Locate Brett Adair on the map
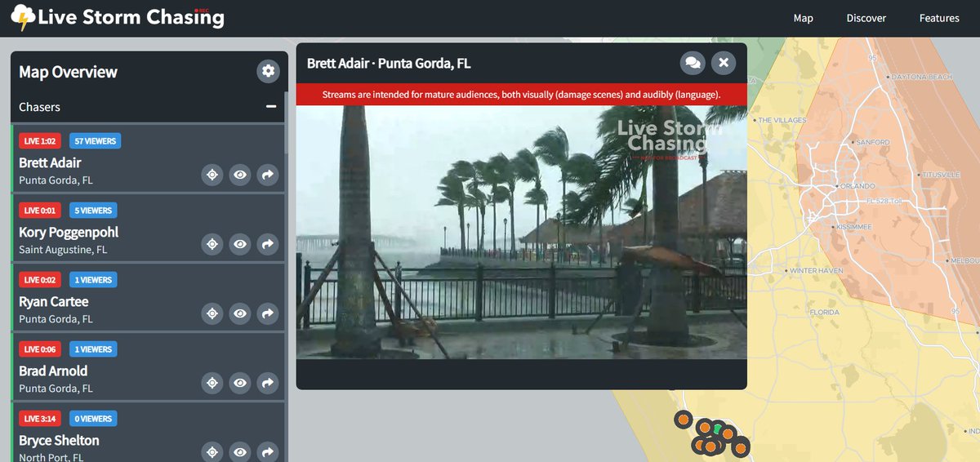Image resolution: width=980 pixels, height=462 pixels. [212, 174]
